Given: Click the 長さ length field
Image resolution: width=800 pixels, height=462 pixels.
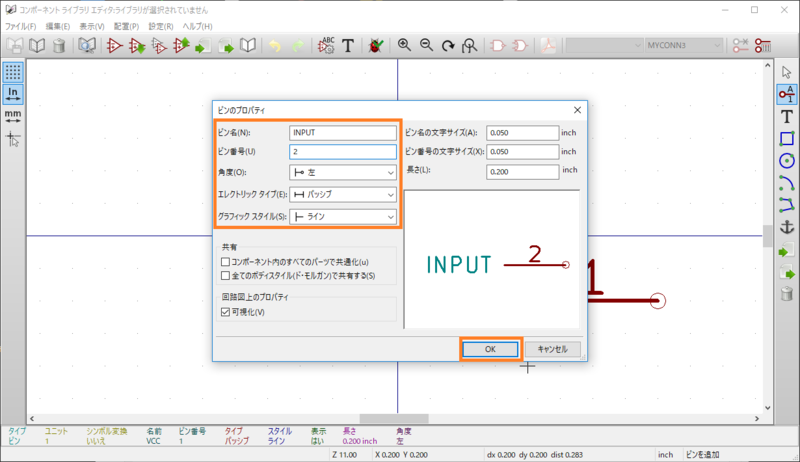Looking at the screenshot, I should (x=522, y=172).
